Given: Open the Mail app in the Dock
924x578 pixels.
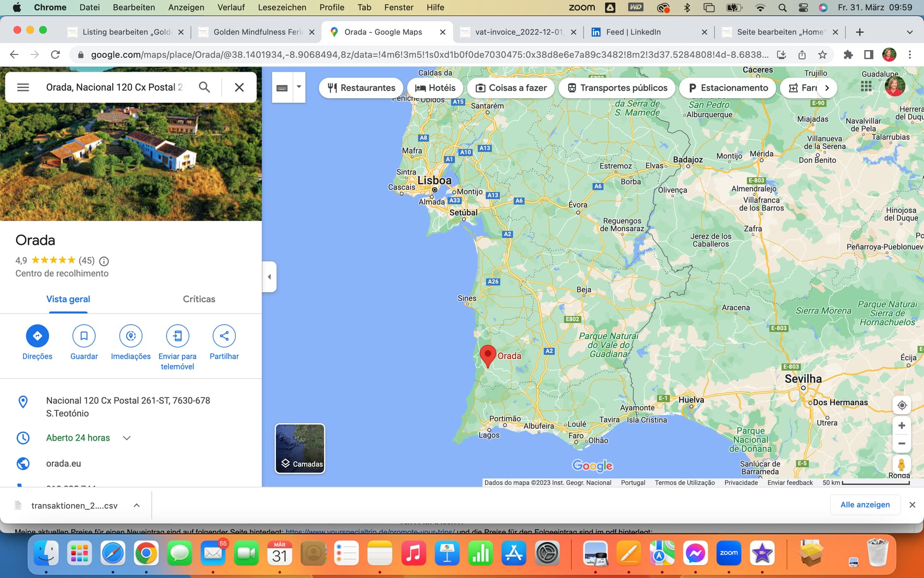Looking at the screenshot, I should click(213, 554).
